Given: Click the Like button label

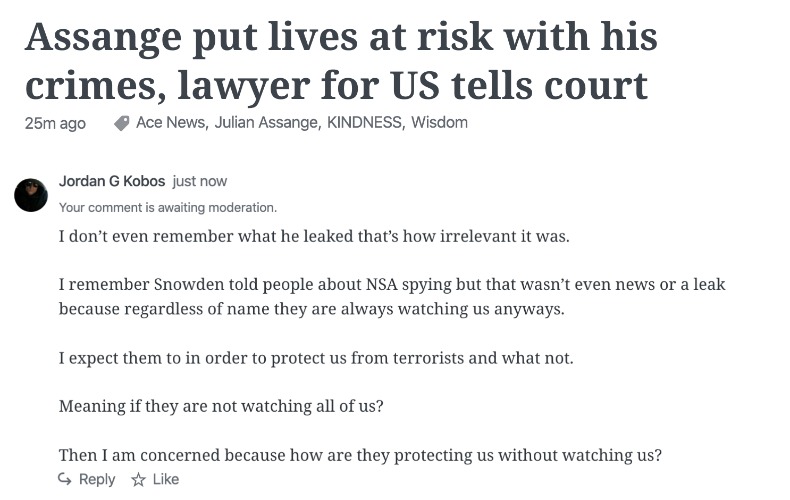Looking at the screenshot, I should tap(166, 479).
